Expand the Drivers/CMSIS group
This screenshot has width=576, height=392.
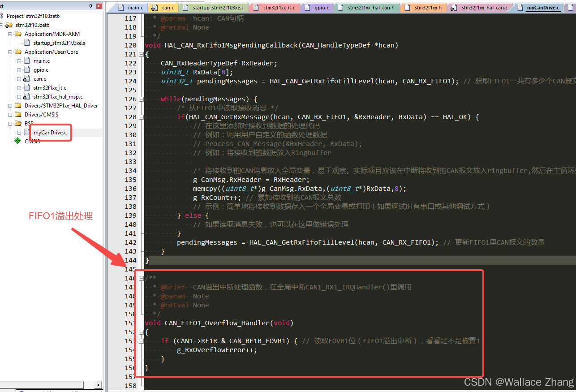[x=10, y=115]
